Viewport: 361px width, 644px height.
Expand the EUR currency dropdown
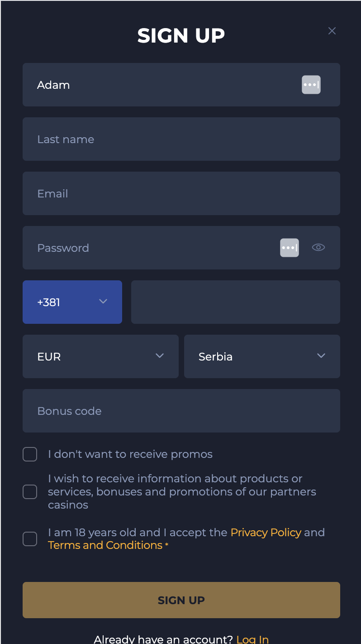click(100, 356)
